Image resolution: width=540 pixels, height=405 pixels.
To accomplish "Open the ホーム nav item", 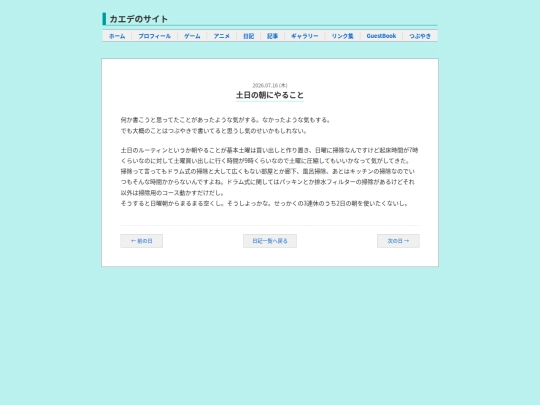I will click(x=117, y=36).
